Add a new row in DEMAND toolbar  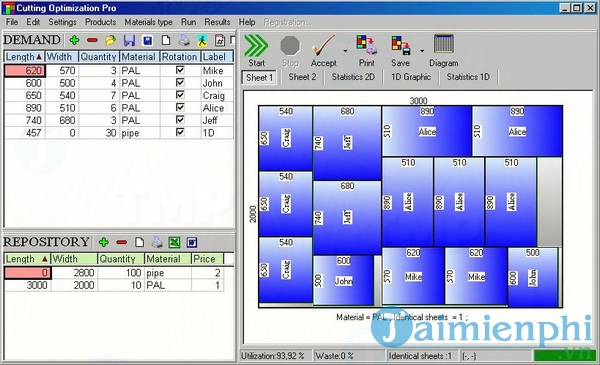pyautogui.click(x=74, y=40)
